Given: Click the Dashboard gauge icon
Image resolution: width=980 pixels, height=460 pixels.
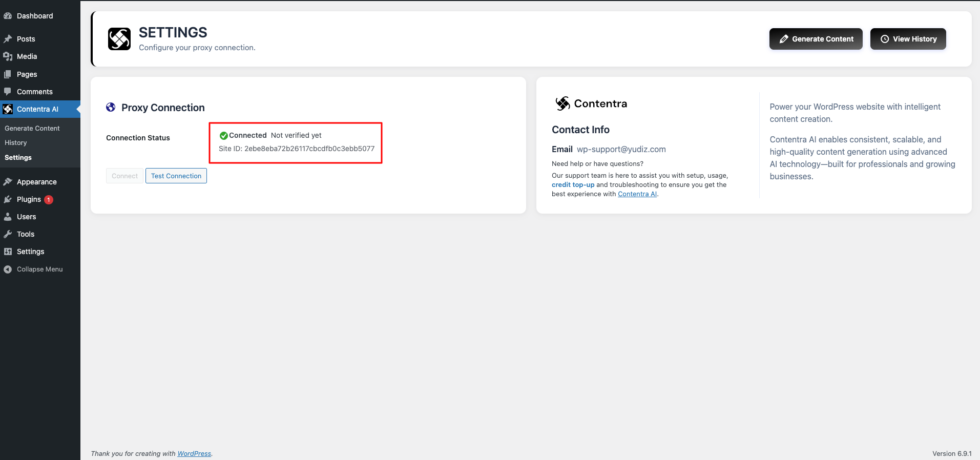Looking at the screenshot, I should 8,16.
